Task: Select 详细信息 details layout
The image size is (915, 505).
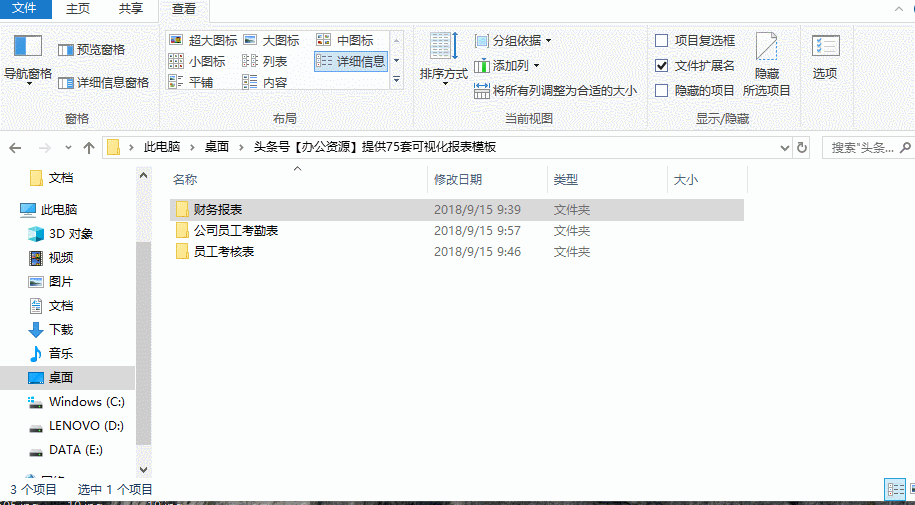Action: click(351, 61)
